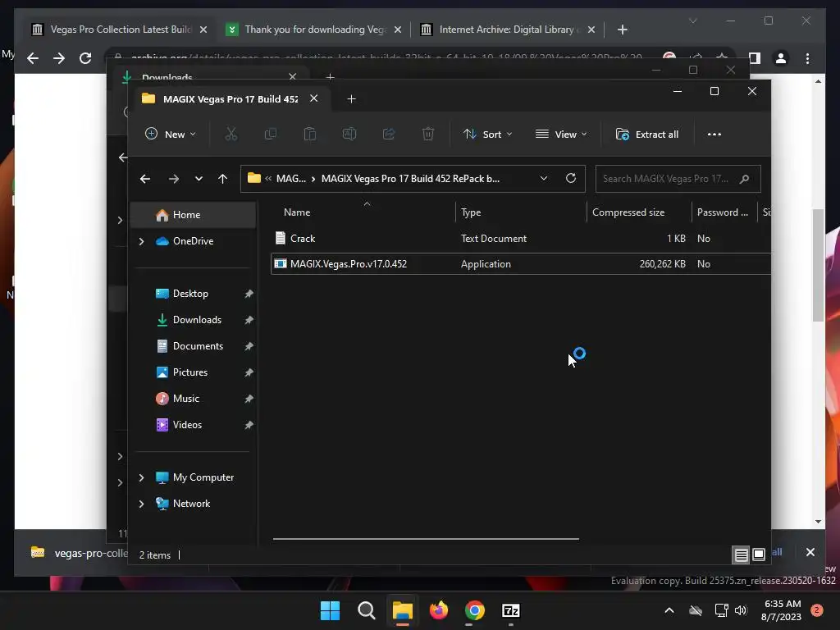Screen dimensions: 840x630
Task: Open a new Chrome tab
Action: click(x=622, y=30)
